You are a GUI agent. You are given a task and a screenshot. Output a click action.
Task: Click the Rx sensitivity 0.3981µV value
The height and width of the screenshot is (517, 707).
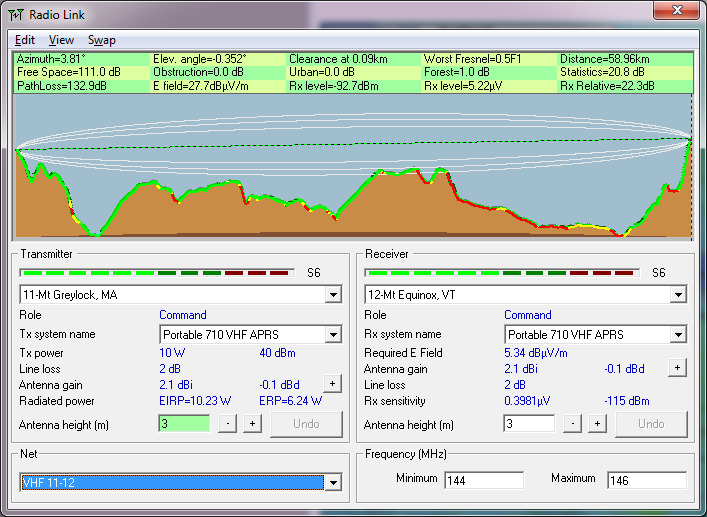click(527, 401)
